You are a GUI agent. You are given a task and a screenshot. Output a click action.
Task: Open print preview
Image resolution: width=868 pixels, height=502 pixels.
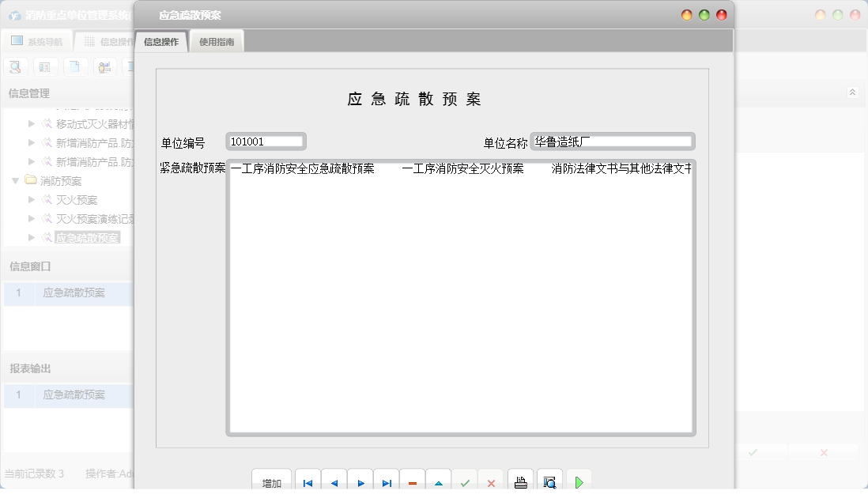pos(549,480)
